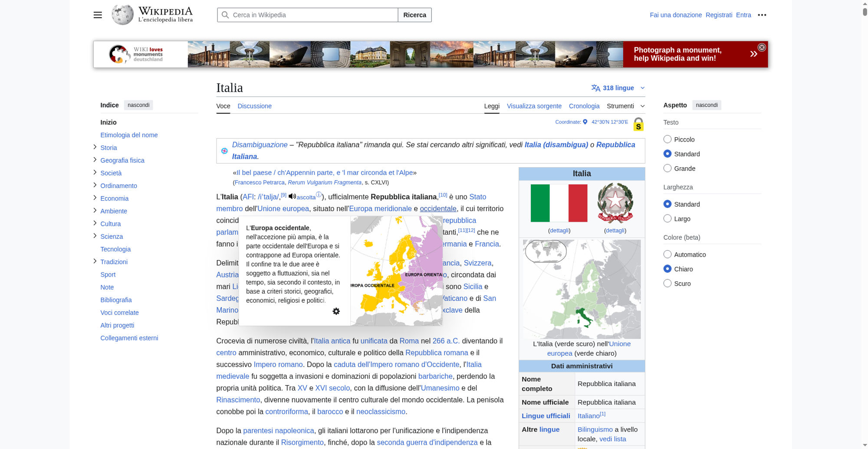Select the Leggi tab
Image resolution: width=868 pixels, height=449 pixels.
click(x=492, y=106)
